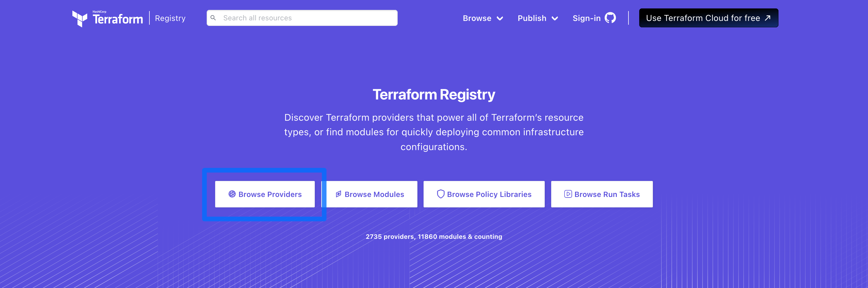Focus the Search all resources field

(x=302, y=18)
